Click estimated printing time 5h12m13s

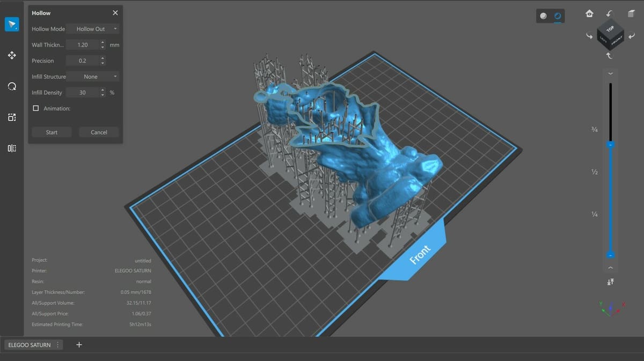coord(140,325)
